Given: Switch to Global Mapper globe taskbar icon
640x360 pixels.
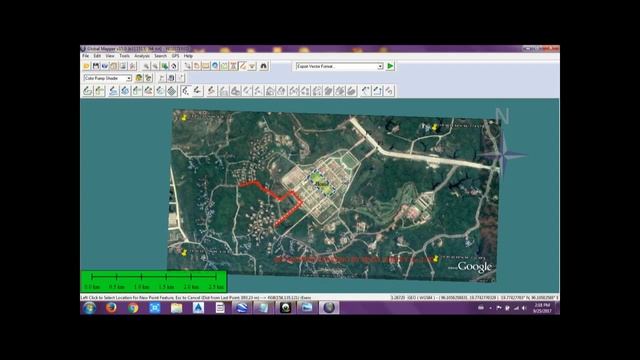Looking at the screenshot, I should [329, 308].
